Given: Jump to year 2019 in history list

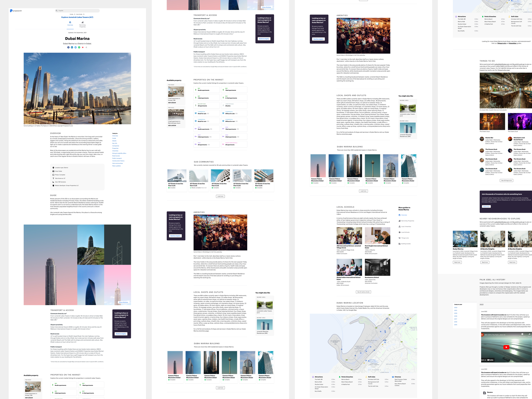Looking at the screenshot, I should coord(456,313).
